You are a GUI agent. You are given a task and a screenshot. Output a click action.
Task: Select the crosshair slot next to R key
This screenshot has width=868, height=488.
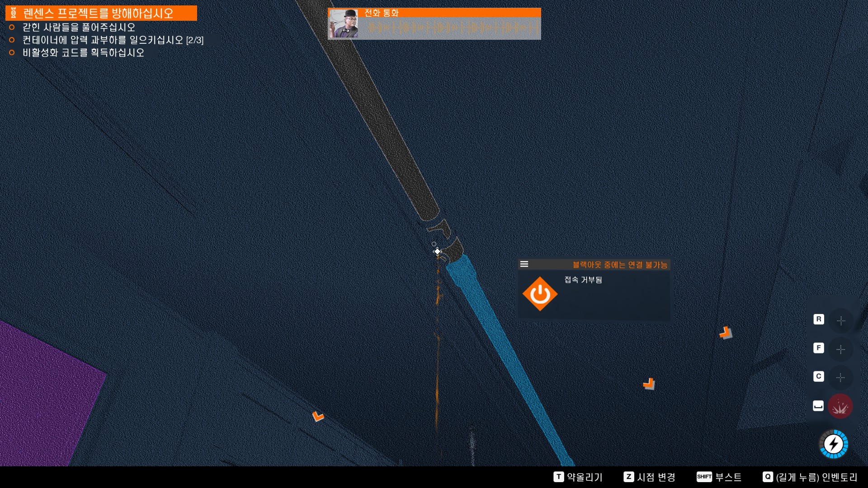pos(840,321)
